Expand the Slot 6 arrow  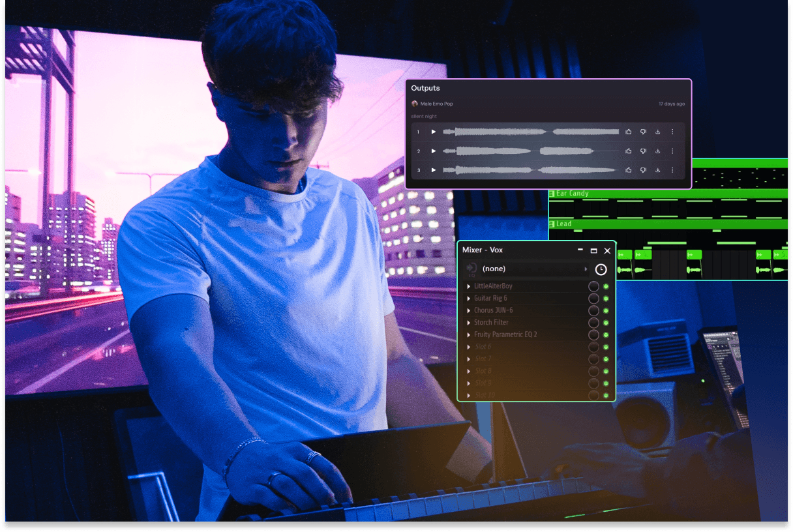tap(469, 347)
